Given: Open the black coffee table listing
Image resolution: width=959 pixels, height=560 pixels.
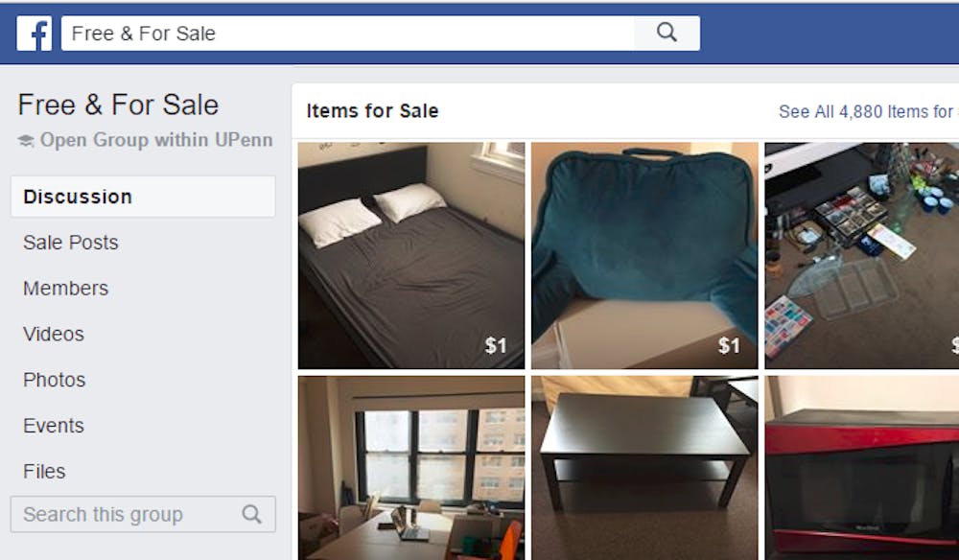Looking at the screenshot, I should (x=644, y=468).
